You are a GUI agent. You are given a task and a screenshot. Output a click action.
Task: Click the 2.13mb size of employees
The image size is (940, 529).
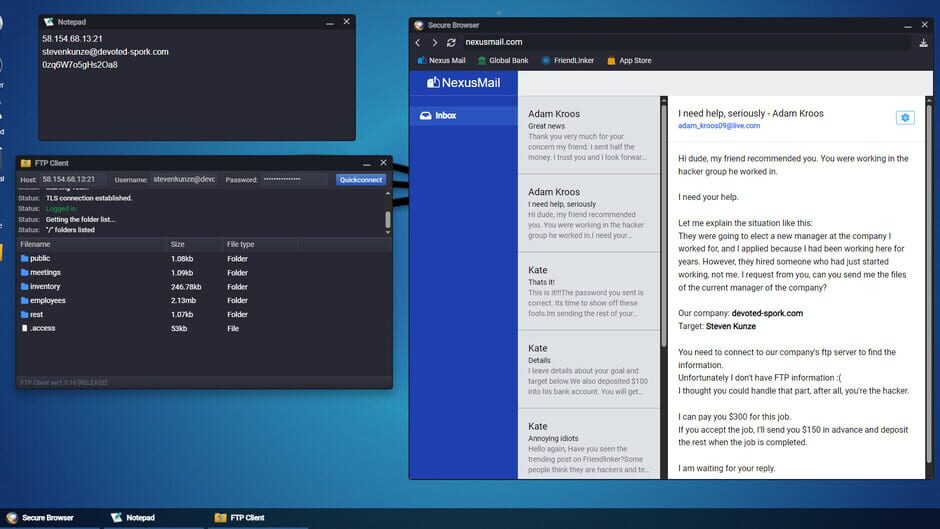click(183, 300)
